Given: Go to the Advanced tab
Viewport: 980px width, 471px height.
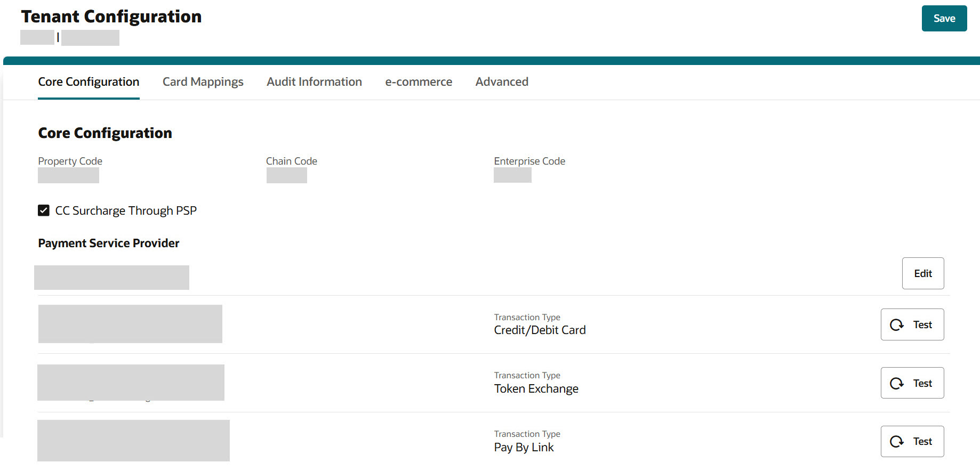Looking at the screenshot, I should click(x=502, y=82).
